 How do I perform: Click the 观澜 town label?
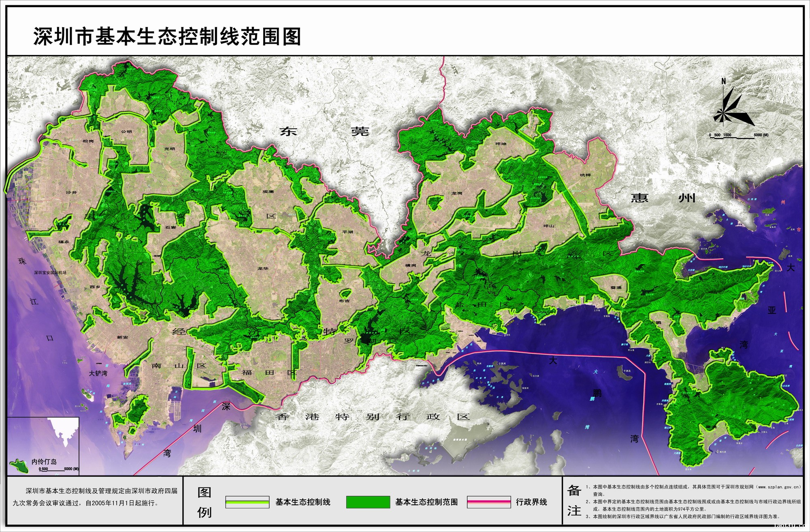point(268,192)
